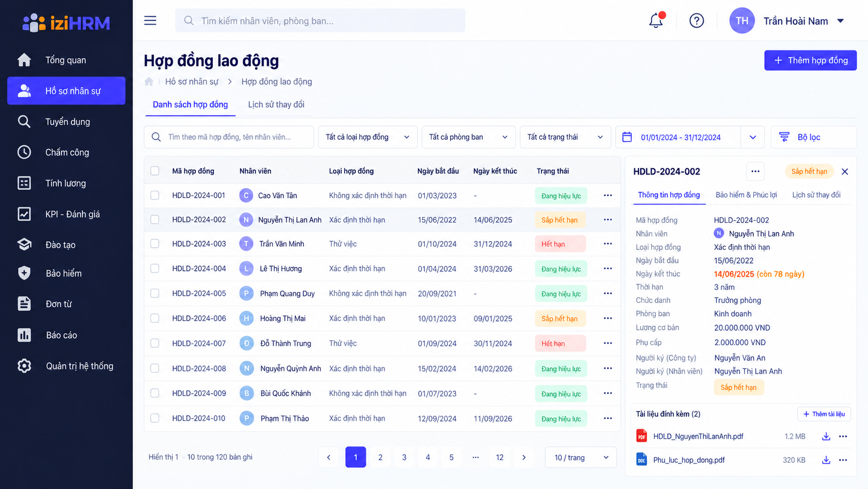Toggle the hamburger sidebar menu
The image size is (868, 489).
click(150, 21)
